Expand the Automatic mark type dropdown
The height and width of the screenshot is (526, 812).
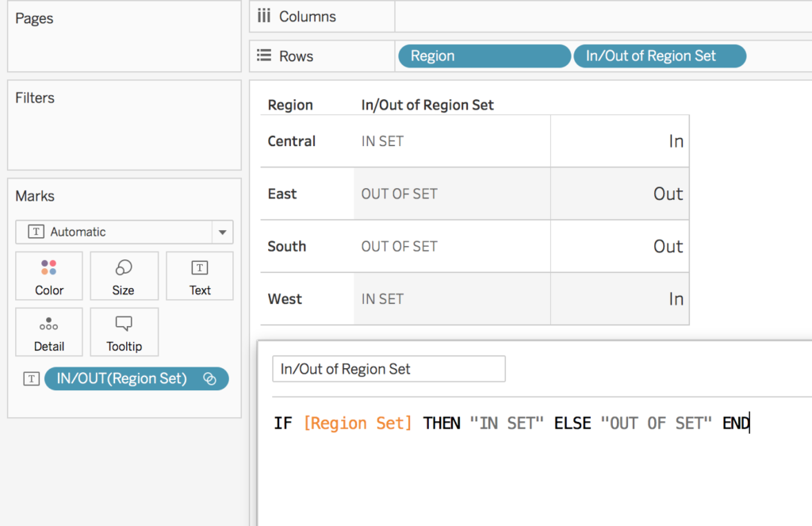click(221, 232)
